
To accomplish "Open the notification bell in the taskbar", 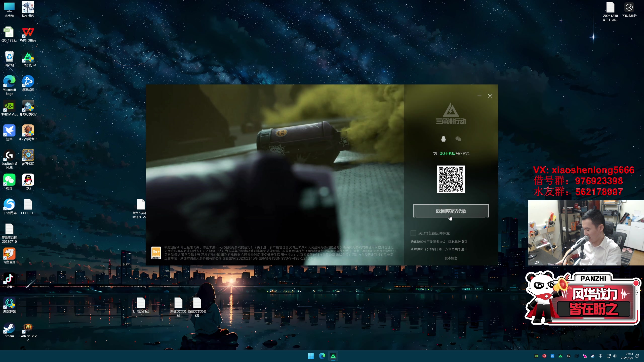I will coord(637,356).
